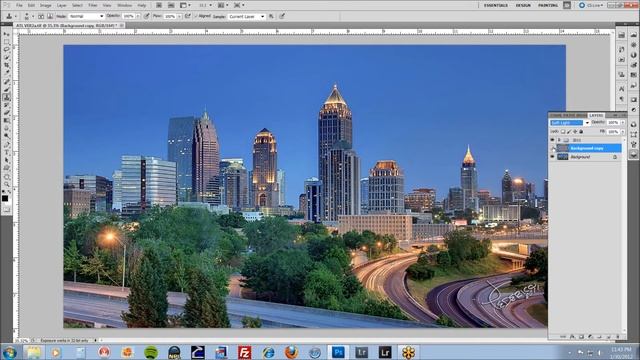Switch to the Painting workspace
The image size is (640, 360).
coord(548,5)
